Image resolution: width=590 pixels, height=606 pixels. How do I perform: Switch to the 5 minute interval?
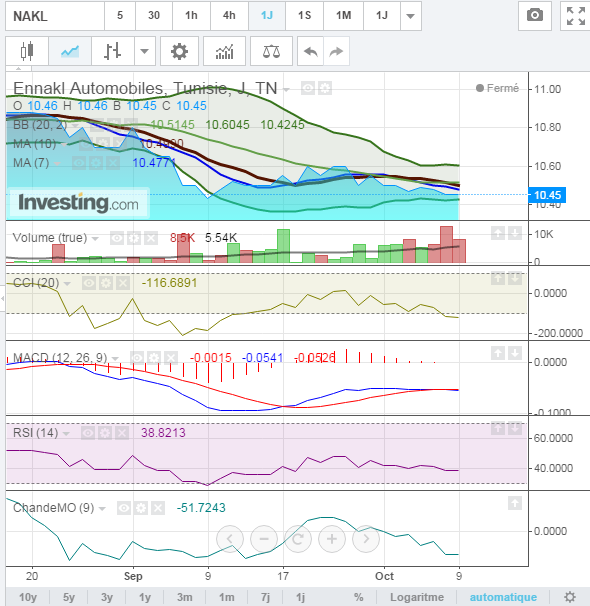tap(120, 15)
